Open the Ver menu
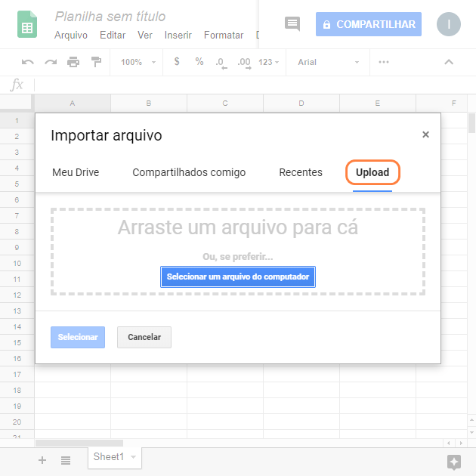 pyautogui.click(x=145, y=36)
